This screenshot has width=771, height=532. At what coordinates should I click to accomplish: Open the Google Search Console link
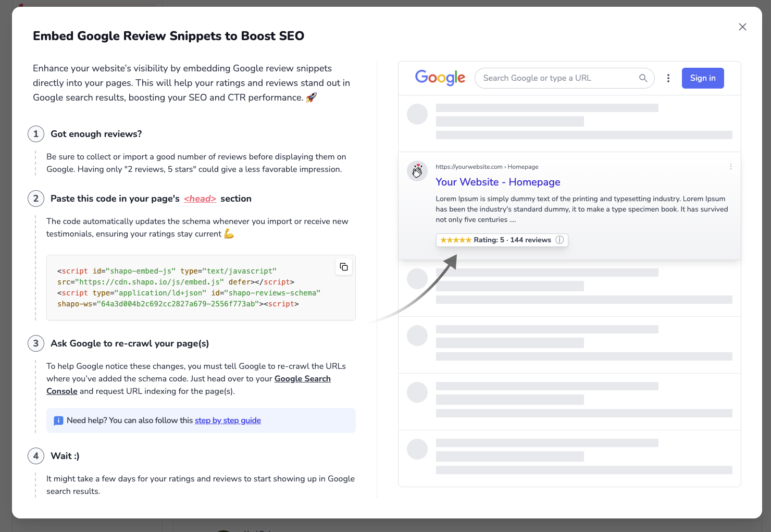302,378
